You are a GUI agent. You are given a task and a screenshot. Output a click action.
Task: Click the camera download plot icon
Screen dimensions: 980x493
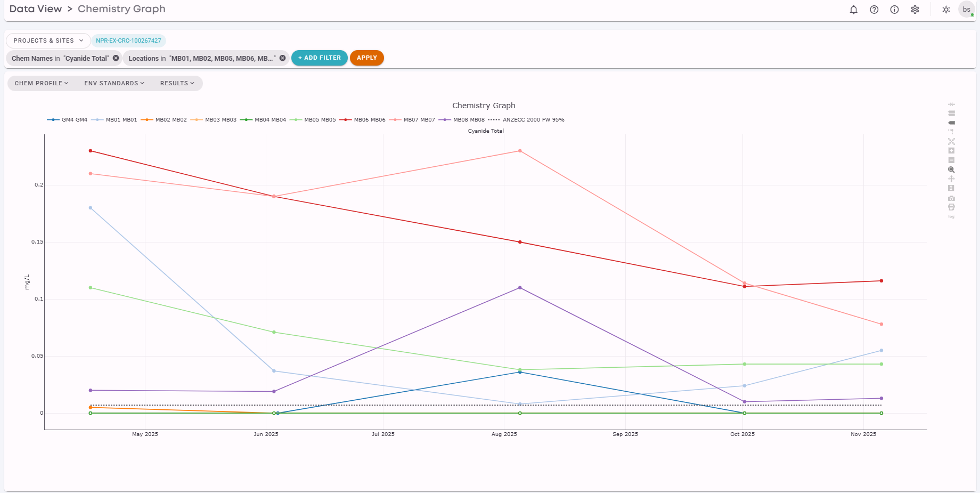(x=951, y=198)
